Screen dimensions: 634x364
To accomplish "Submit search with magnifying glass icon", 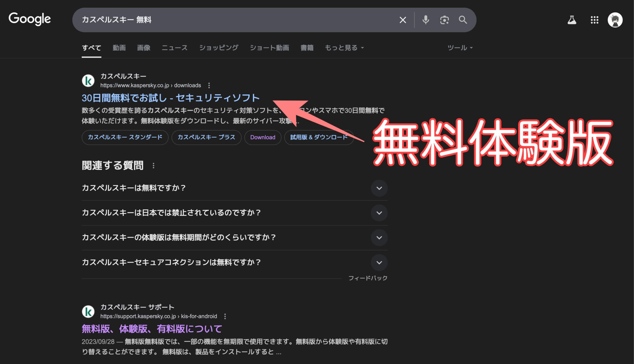I will click(463, 20).
